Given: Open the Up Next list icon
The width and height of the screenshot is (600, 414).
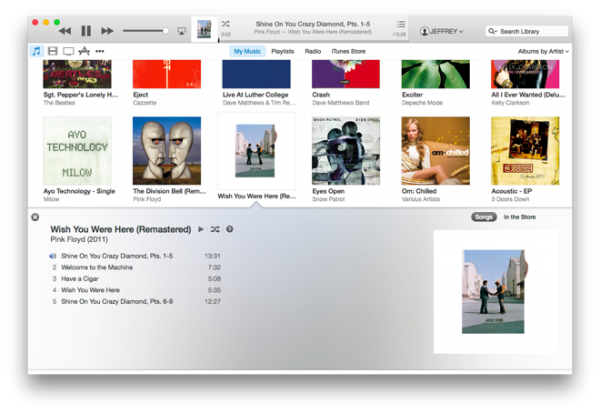Looking at the screenshot, I should 401,24.
